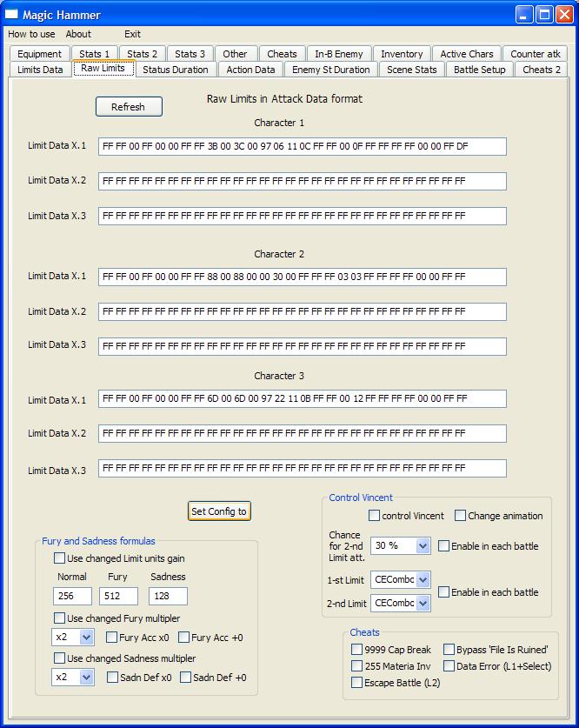Click the Sadness value field 128
This screenshot has height=728, width=579.
click(x=168, y=596)
